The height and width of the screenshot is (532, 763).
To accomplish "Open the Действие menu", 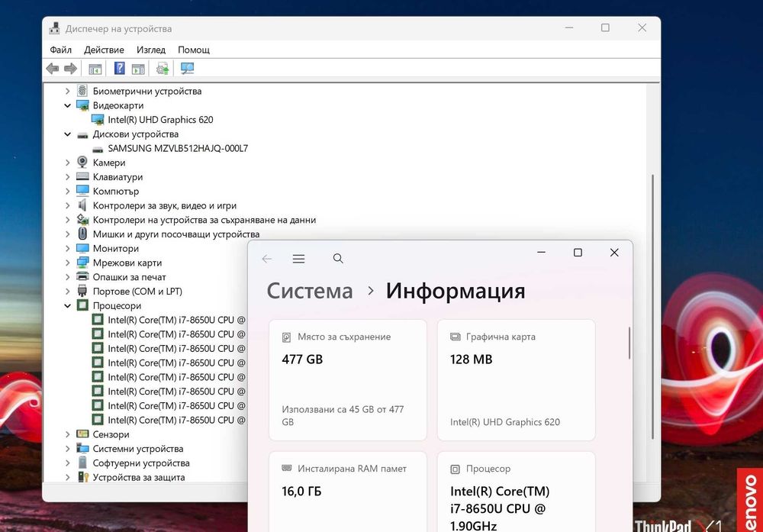I will 104,50.
